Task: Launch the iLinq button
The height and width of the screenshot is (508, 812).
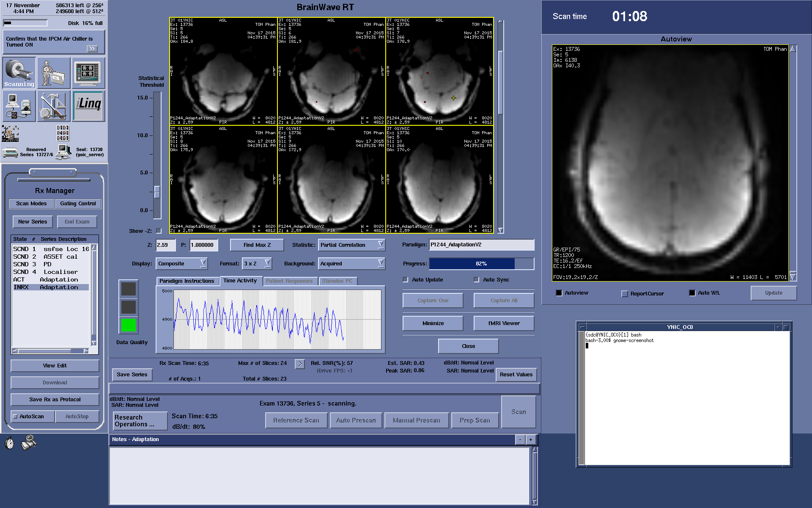Action: pyautogui.click(x=88, y=106)
